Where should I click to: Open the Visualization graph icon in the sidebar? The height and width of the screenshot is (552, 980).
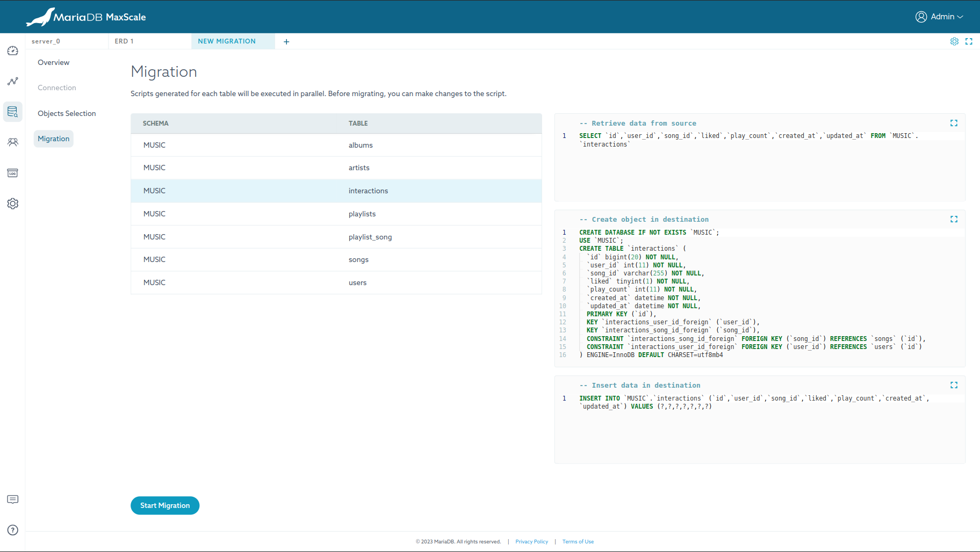coord(13,81)
